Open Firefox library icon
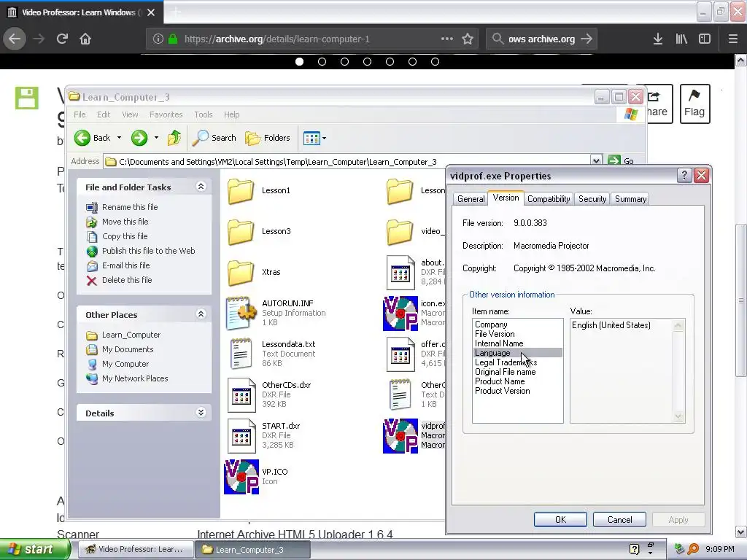Screen dimensions: 747x560 click(681, 39)
